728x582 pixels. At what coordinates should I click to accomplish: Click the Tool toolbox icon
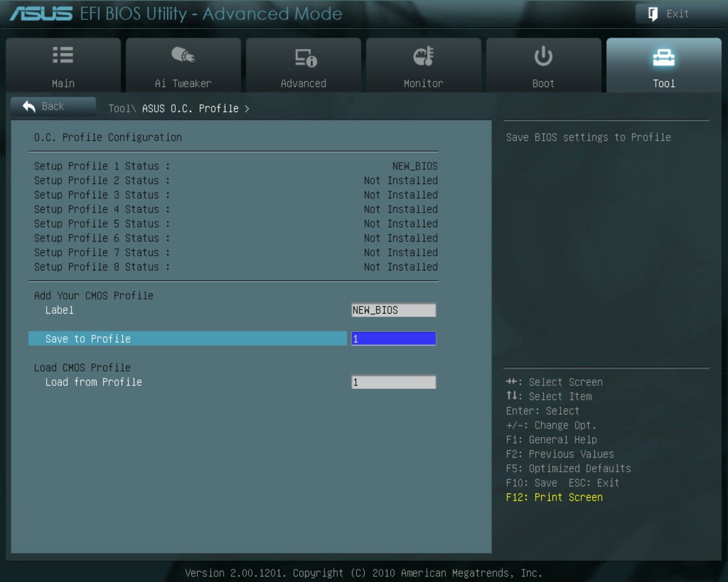(663, 57)
